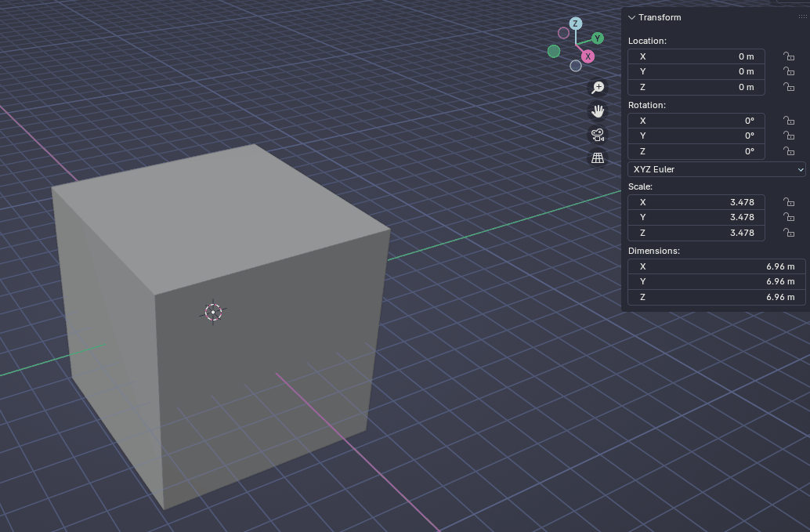
Task: Click the Location Z field
Action: point(696,87)
